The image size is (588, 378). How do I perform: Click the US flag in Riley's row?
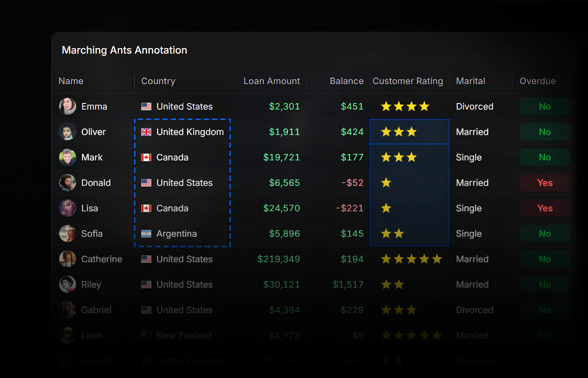[x=146, y=285]
